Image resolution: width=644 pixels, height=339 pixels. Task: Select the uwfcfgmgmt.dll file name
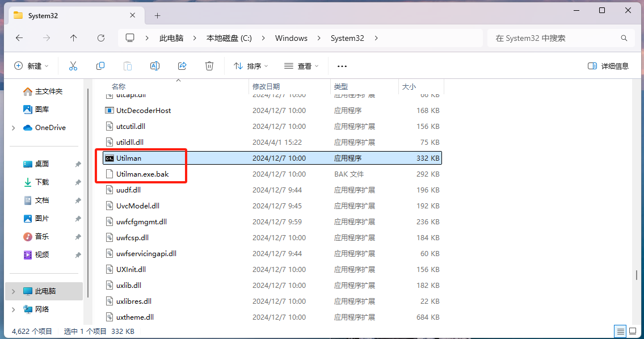[141, 222]
